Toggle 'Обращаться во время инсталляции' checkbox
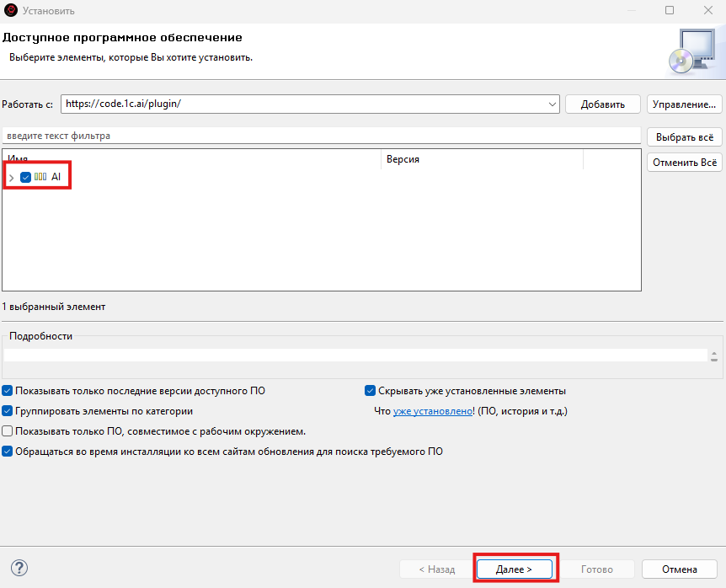The height and width of the screenshot is (588, 726). (7, 452)
